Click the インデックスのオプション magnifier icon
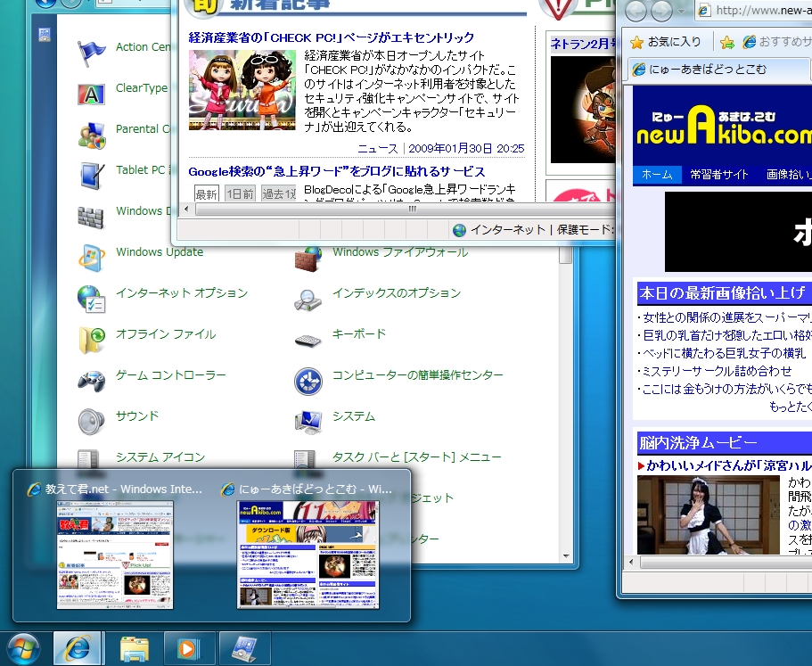 [x=308, y=300]
